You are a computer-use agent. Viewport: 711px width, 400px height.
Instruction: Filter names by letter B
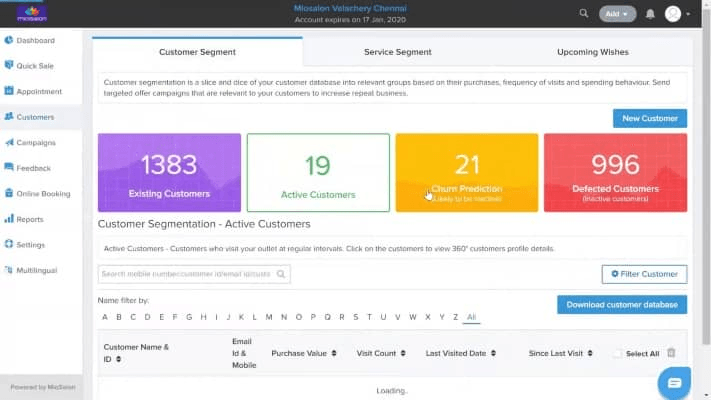point(119,317)
